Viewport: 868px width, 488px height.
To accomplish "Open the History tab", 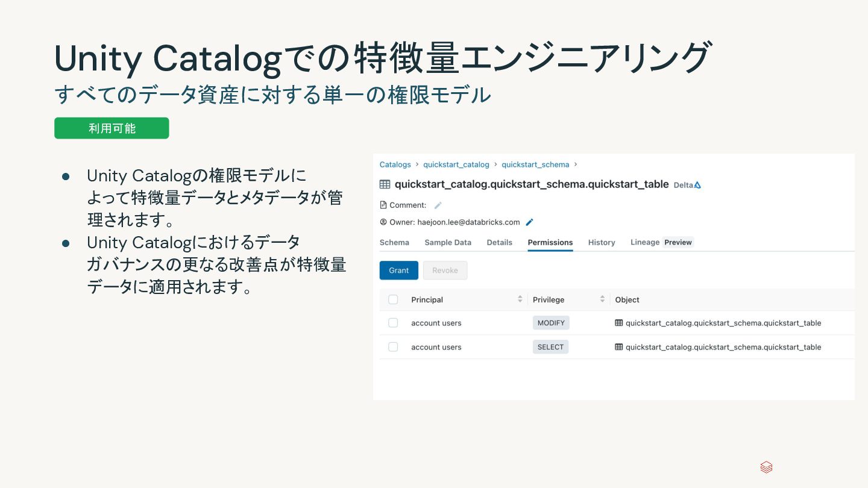I will [602, 242].
